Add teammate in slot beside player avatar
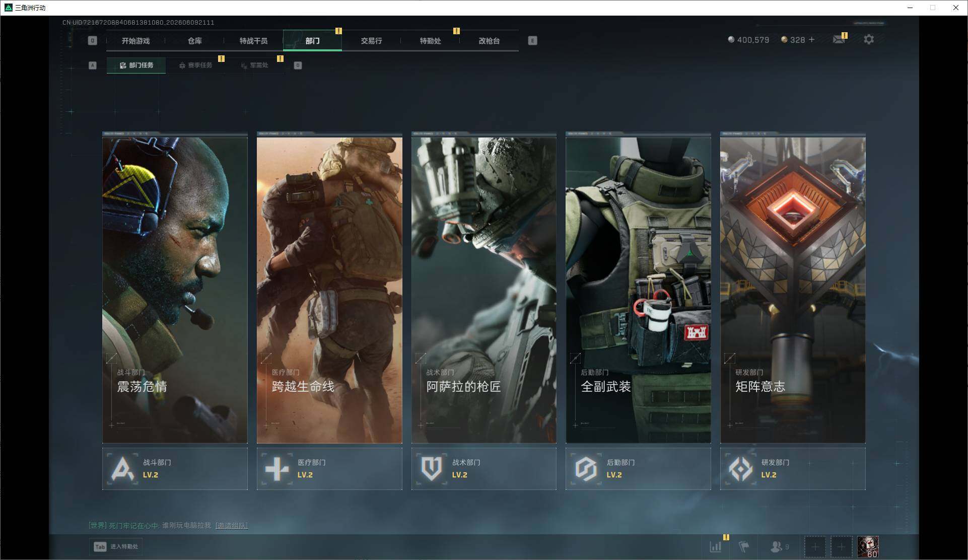Screen dimensions: 968x560 pos(841,547)
